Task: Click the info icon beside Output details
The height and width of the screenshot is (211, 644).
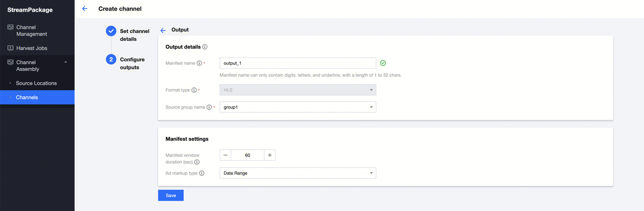Action: [x=205, y=47]
